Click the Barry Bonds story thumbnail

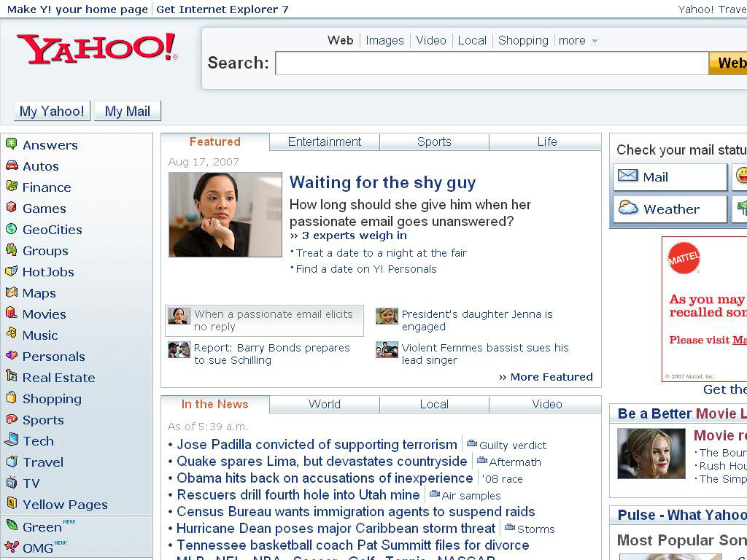[x=179, y=349]
